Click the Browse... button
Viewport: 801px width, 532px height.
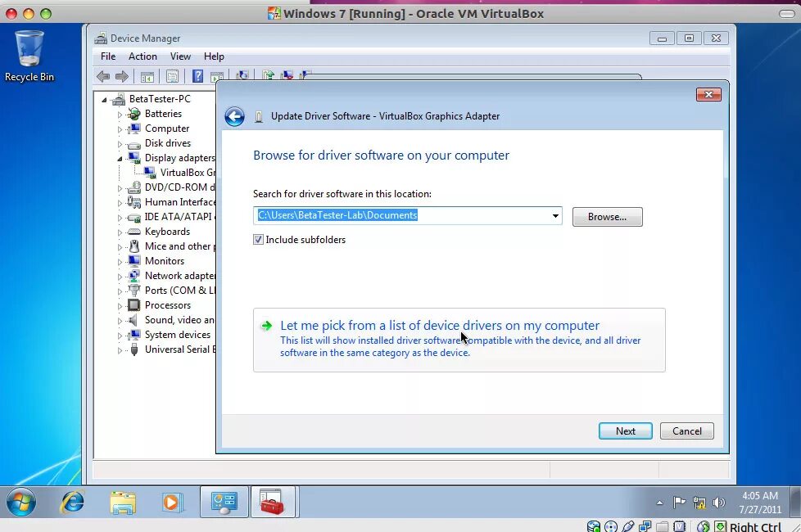point(608,217)
